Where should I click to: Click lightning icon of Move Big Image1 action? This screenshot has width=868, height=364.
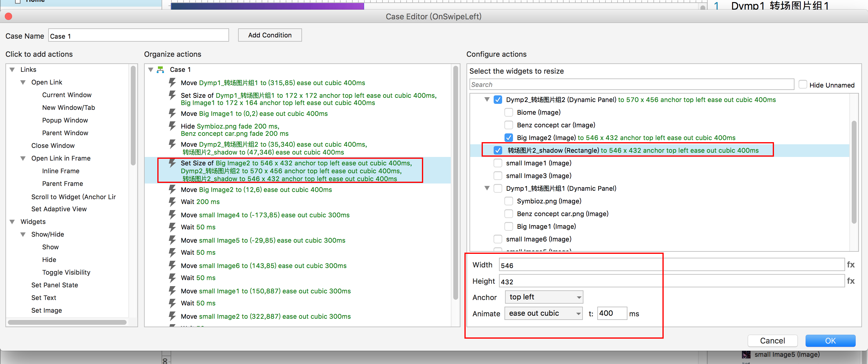172,113
